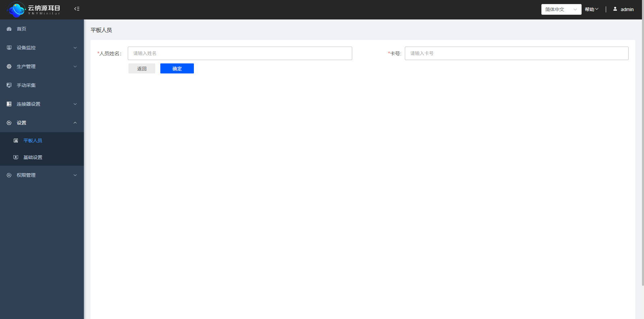
Task: Click the 连接器设置 icon in sidebar
Action: point(9,104)
